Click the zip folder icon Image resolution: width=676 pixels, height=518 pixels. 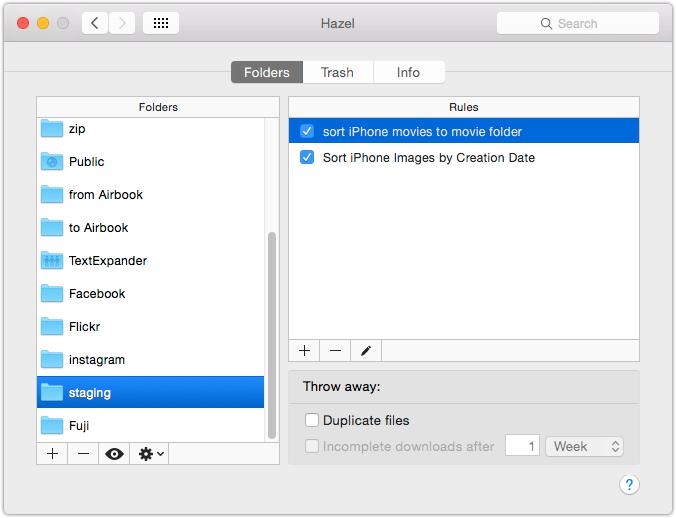[x=52, y=128]
